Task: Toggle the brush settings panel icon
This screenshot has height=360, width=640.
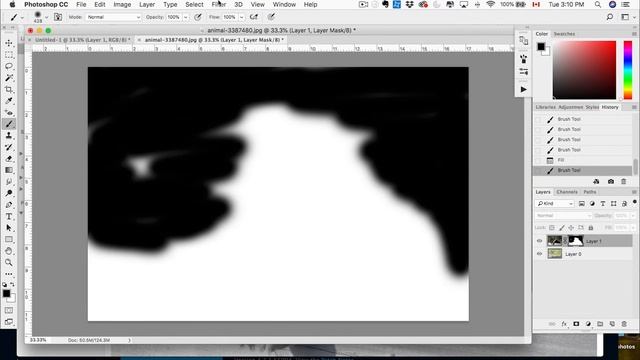Action: pyautogui.click(x=58, y=17)
